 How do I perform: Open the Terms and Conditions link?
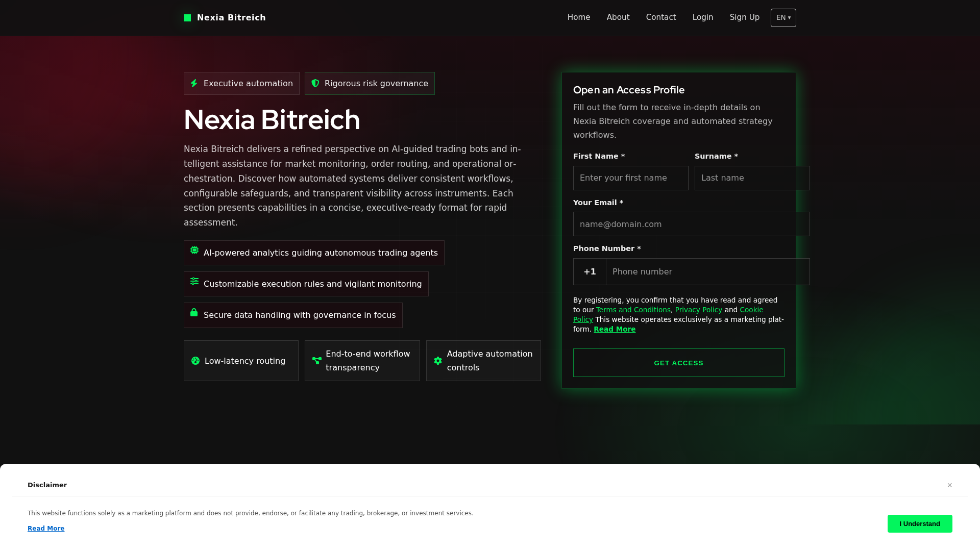(633, 310)
